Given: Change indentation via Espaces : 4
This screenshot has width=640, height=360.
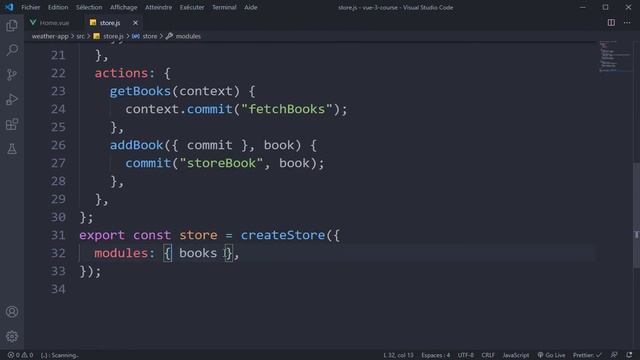Looking at the screenshot, I should pos(436,355).
